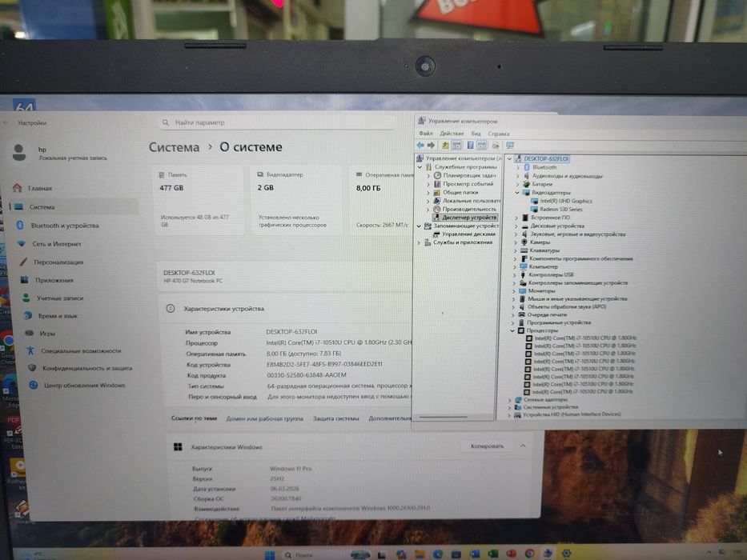
Task: Click the Контроллеры USB category icon
Action: point(523,274)
